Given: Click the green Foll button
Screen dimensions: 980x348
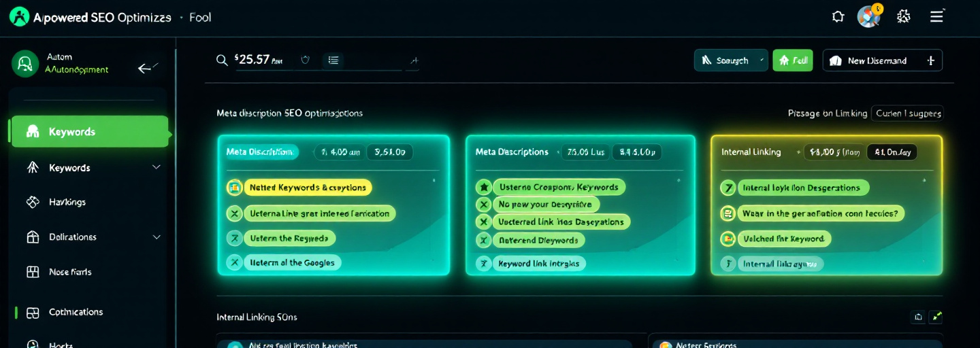Looking at the screenshot, I should (793, 60).
